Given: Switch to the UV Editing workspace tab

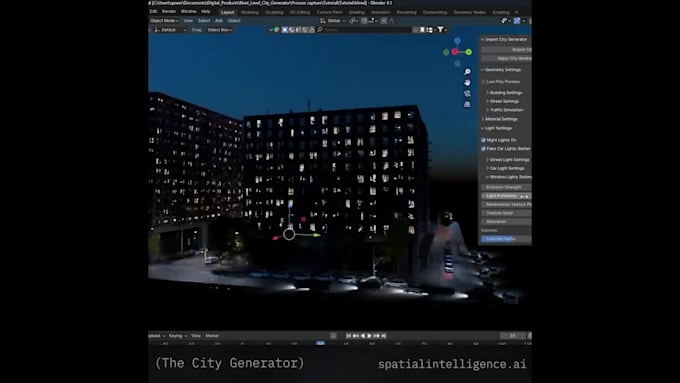Looking at the screenshot, I should [300, 12].
